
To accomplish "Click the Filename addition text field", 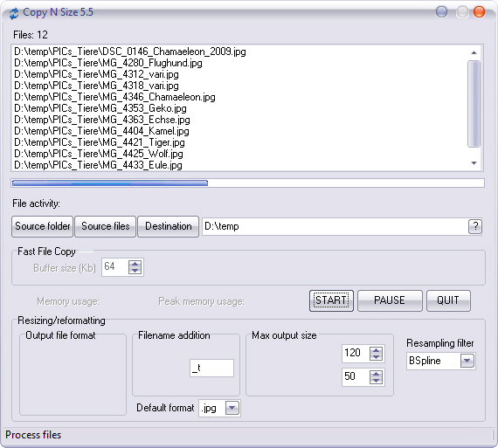I will pos(211,369).
